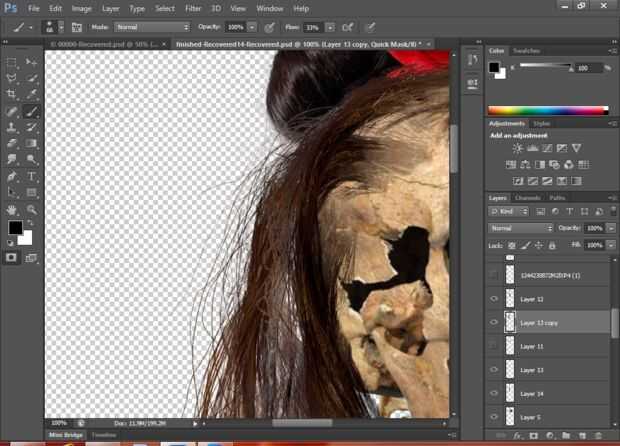The height and width of the screenshot is (446, 620).
Task: Hide Layer 12 eye icon
Action: pyautogui.click(x=494, y=299)
